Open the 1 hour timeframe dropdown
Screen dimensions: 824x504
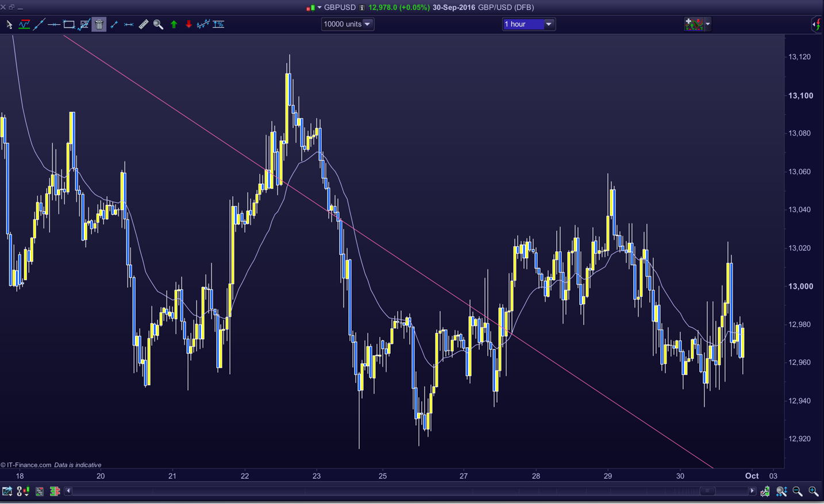(x=549, y=24)
